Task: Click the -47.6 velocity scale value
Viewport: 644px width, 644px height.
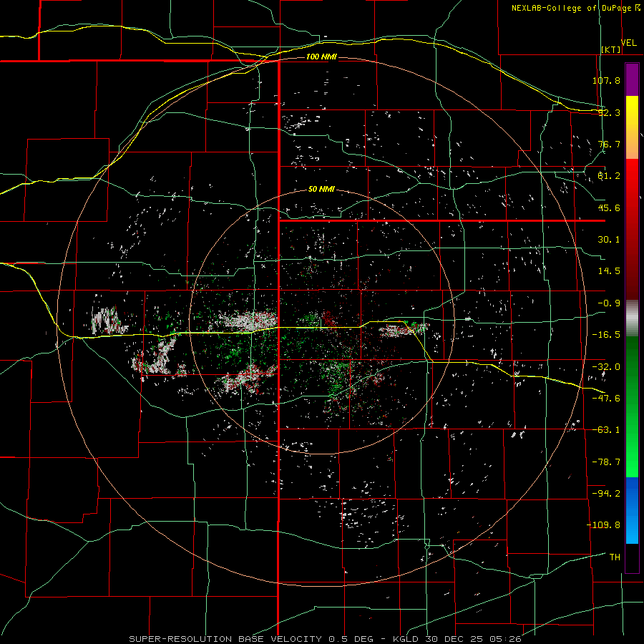Action: [x=606, y=399]
